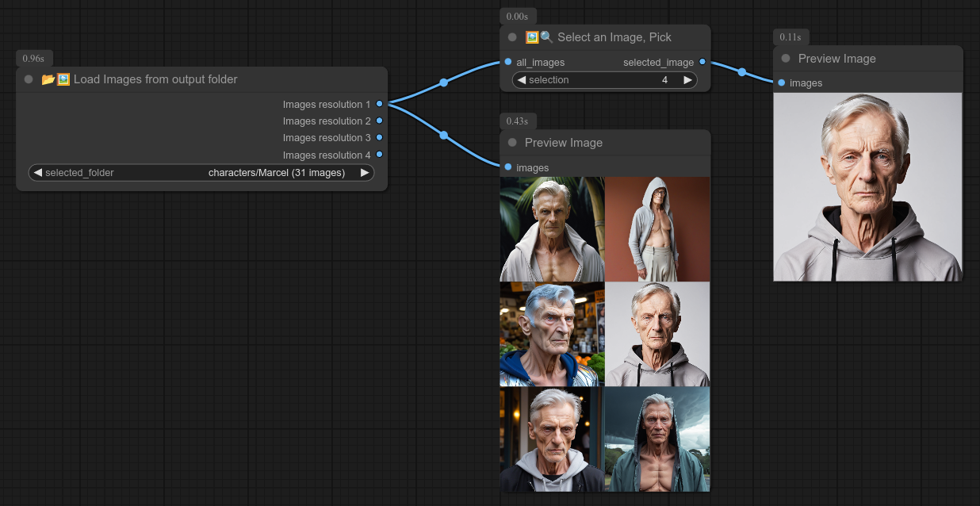Open thumbnail of man in blue hoodie at market
This screenshot has height=506, width=980.
pyautogui.click(x=552, y=334)
